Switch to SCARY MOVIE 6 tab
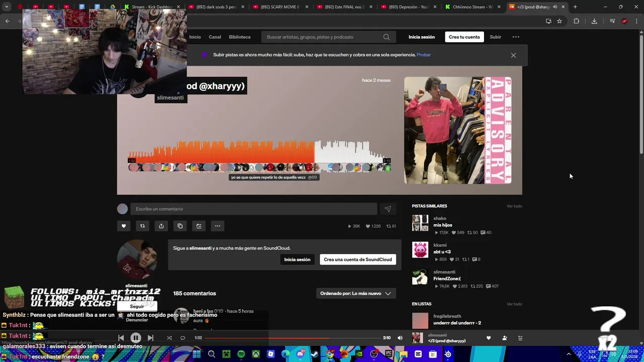 [x=281, y=7]
